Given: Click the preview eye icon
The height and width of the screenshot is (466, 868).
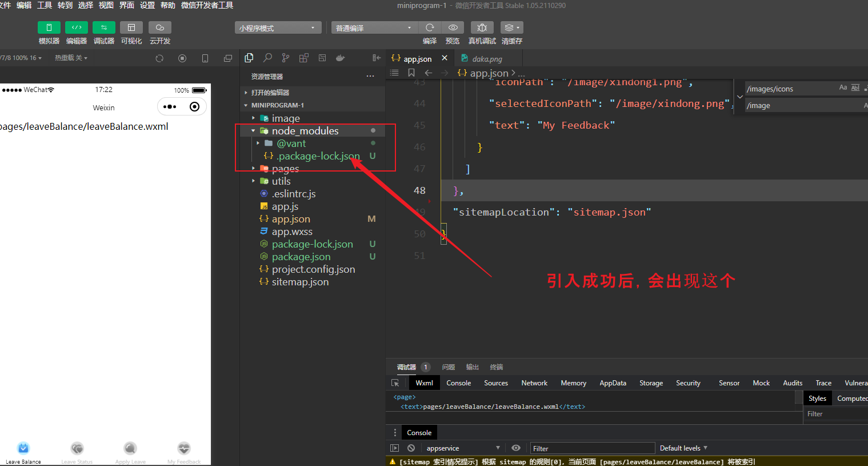Looking at the screenshot, I should coord(453,27).
